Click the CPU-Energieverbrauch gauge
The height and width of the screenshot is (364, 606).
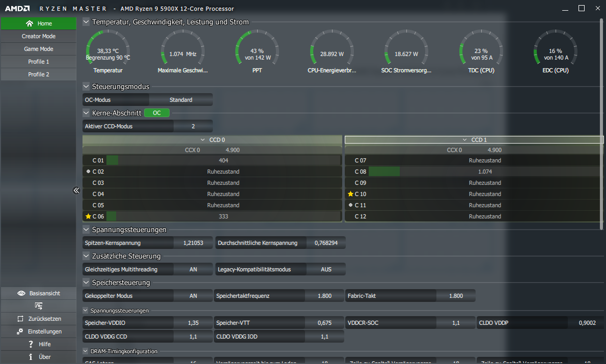[x=332, y=51]
